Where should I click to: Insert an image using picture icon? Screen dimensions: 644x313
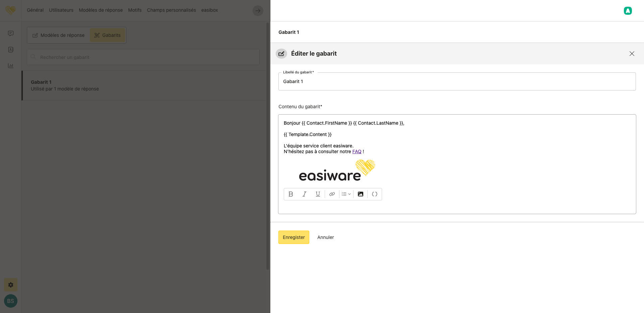(361, 194)
